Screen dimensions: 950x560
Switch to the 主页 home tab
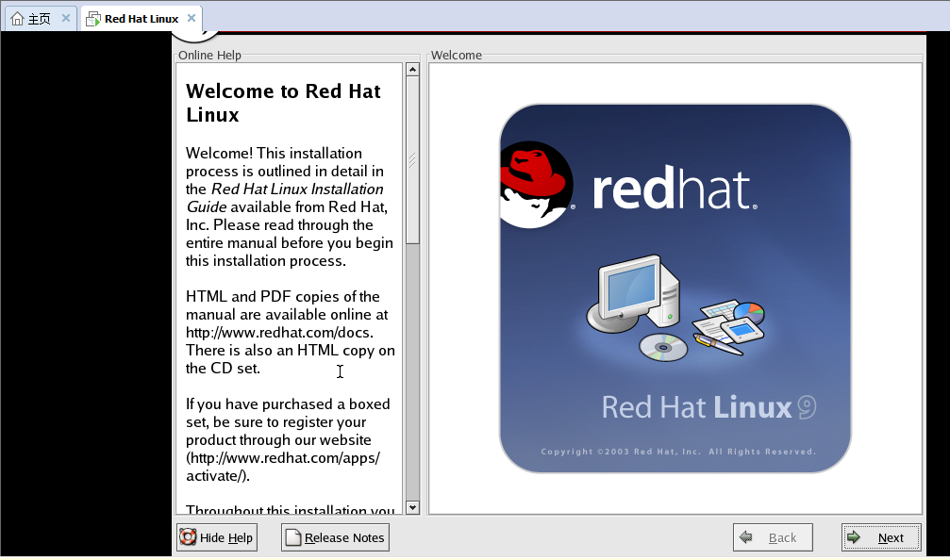(x=40, y=19)
